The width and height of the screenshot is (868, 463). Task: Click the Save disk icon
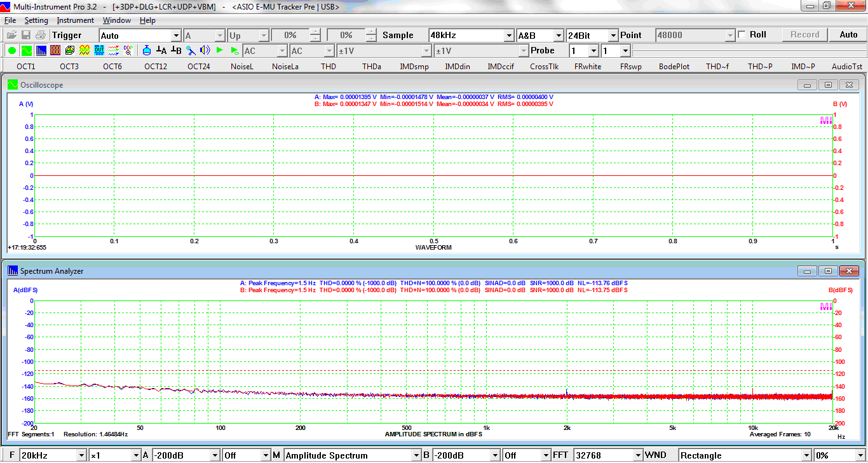click(26, 36)
